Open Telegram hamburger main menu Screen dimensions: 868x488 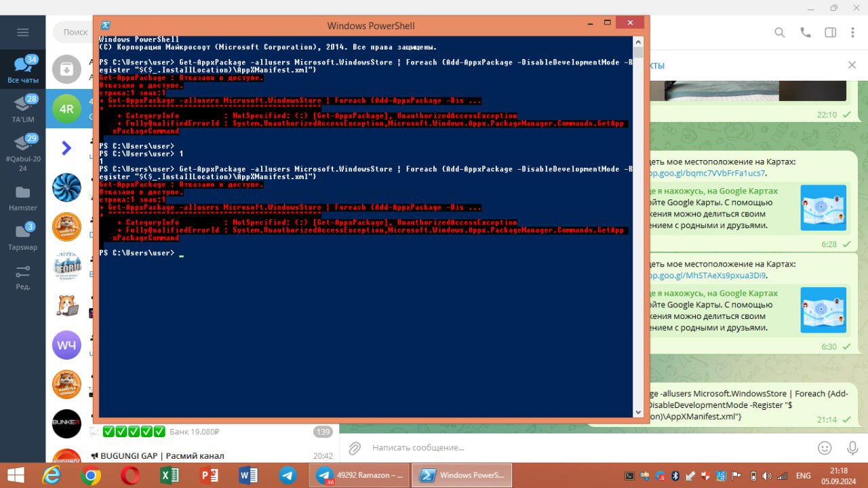click(22, 33)
